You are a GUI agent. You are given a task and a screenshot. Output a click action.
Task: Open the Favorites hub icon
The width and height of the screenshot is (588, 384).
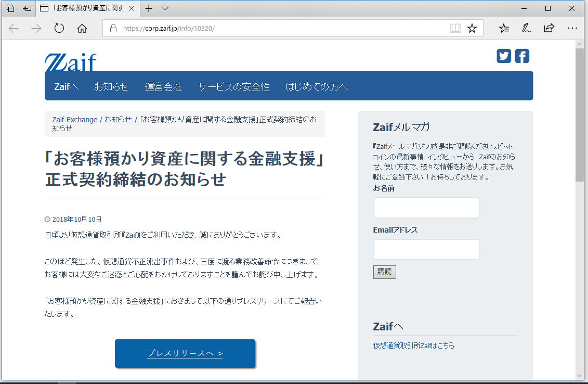coord(503,28)
